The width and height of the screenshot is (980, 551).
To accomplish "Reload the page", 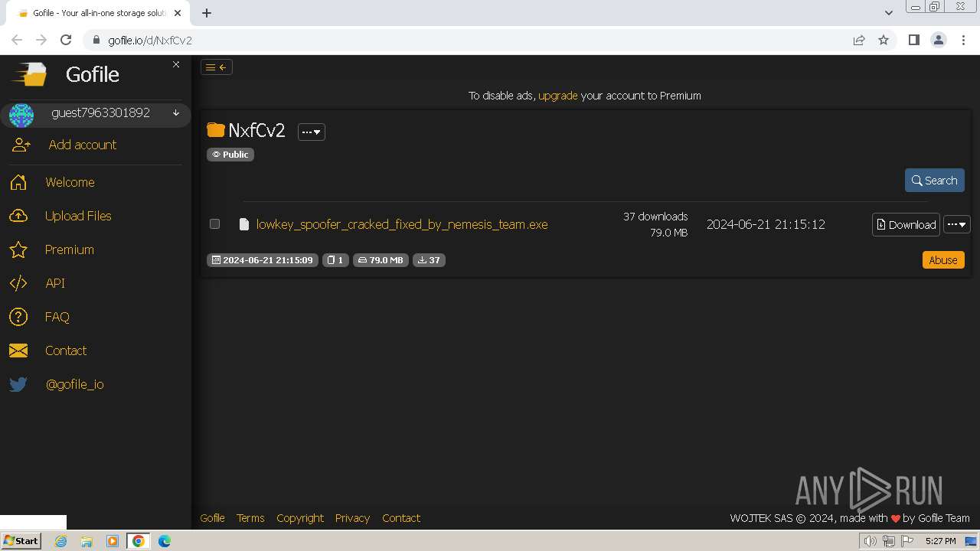I will (x=66, y=40).
